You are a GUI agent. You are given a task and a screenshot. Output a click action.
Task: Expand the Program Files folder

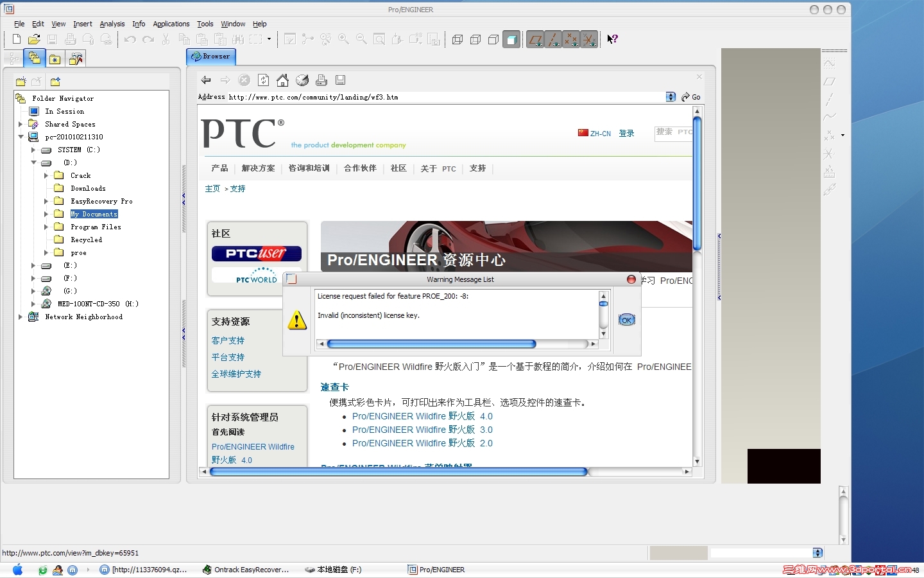[x=46, y=227]
